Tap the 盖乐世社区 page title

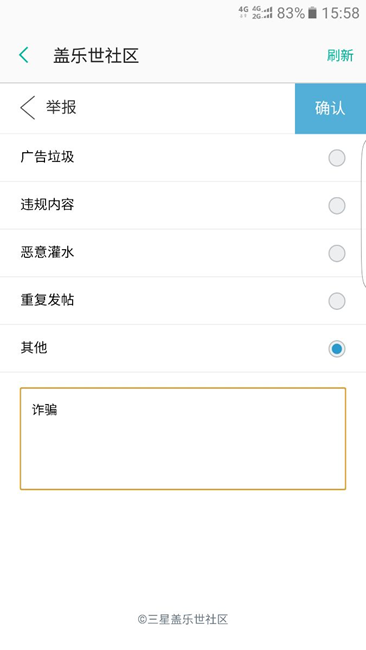[96, 56]
